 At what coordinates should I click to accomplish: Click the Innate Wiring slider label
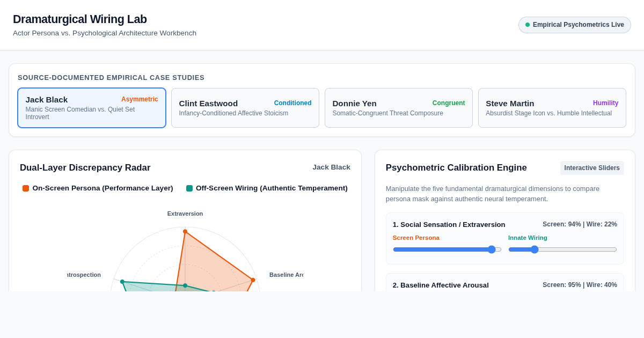[528, 238]
